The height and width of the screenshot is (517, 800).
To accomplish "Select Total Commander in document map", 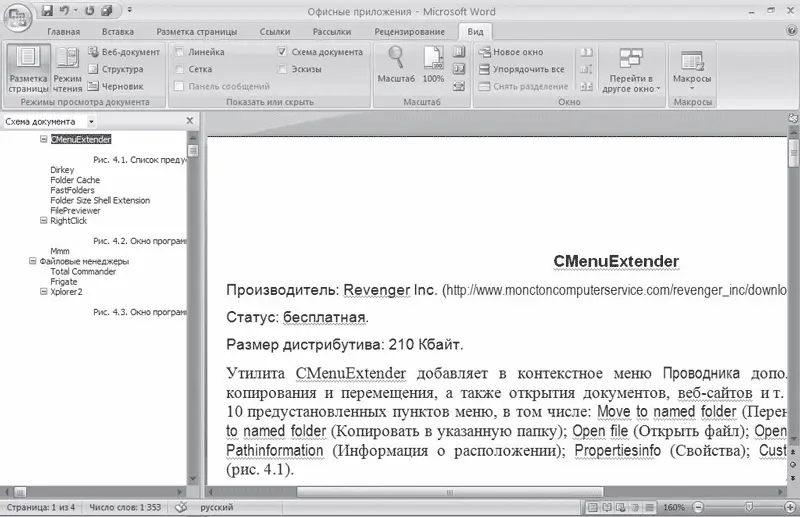I will pos(83,271).
